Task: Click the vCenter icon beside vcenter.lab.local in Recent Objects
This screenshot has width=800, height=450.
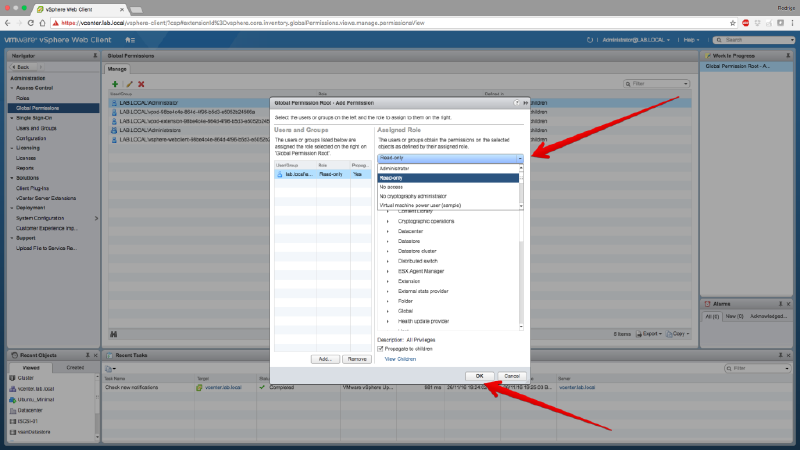Action: point(14,387)
